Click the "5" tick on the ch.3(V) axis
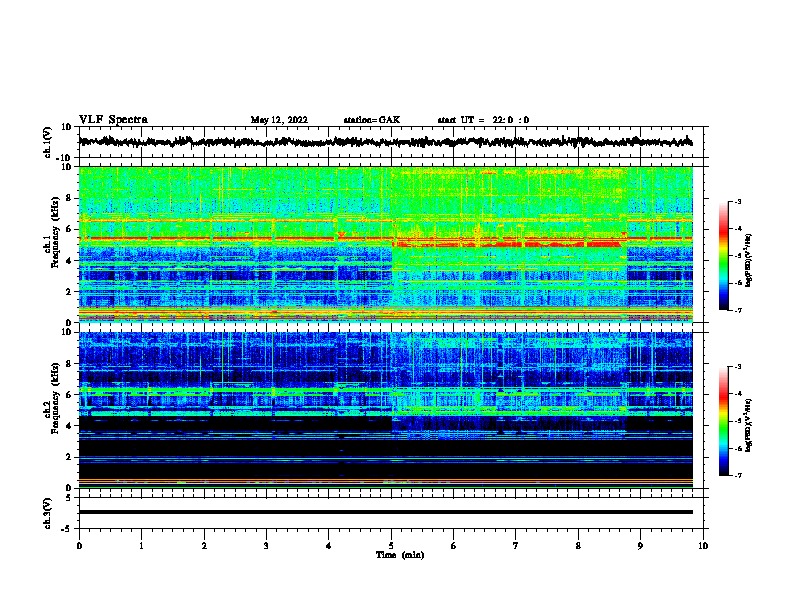 (x=69, y=498)
